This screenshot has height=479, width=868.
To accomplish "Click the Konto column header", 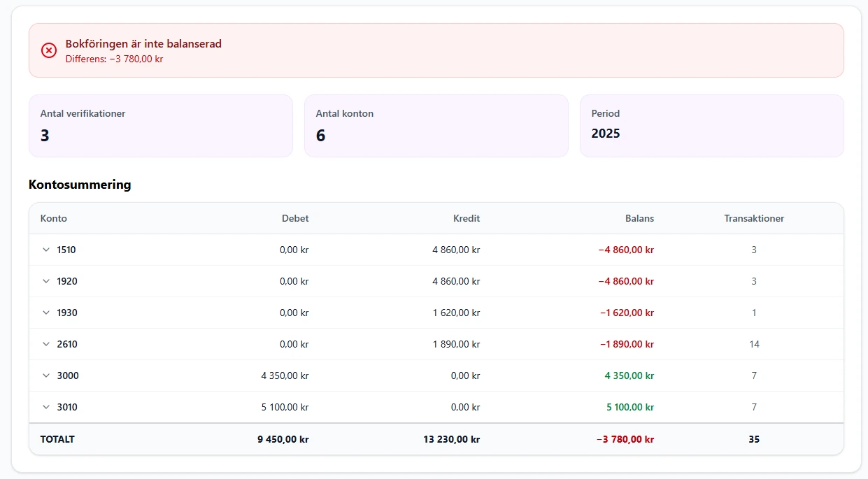I will (54, 218).
